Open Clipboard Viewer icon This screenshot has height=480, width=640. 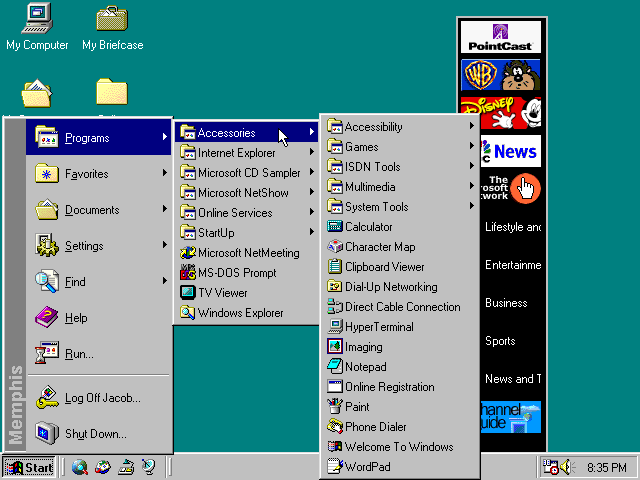pyautogui.click(x=335, y=267)
